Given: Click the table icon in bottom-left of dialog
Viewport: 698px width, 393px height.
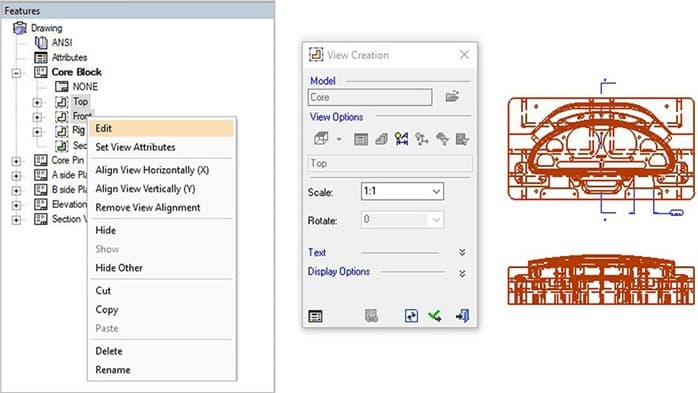Looking at the screenshot, I should coord(315,316).
